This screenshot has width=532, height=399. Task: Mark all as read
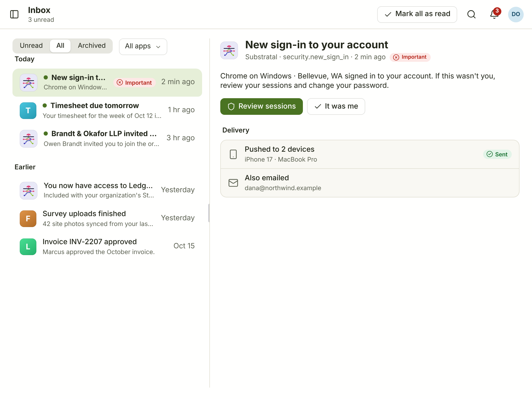point(417,14)
